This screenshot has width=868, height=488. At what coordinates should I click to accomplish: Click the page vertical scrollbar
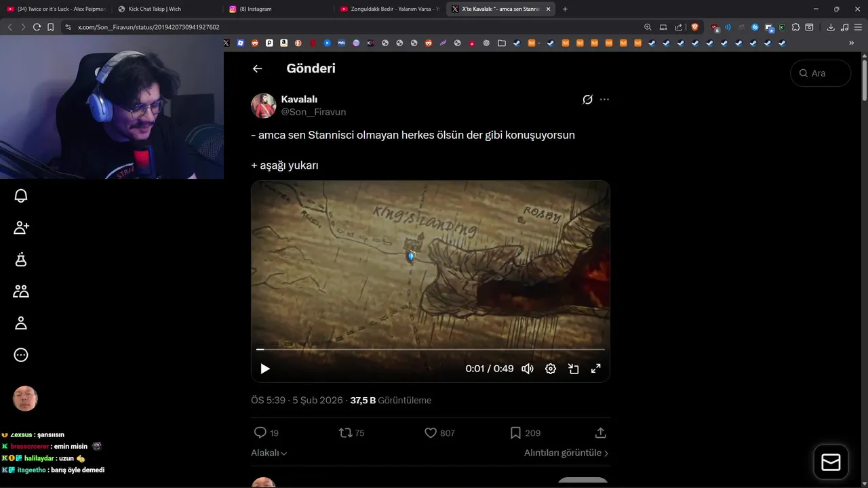pyautogui.click(x=865, y=81)
